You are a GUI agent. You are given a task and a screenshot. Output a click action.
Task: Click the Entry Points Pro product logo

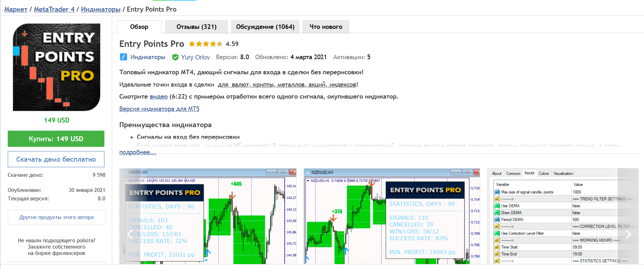pos(57,67)
